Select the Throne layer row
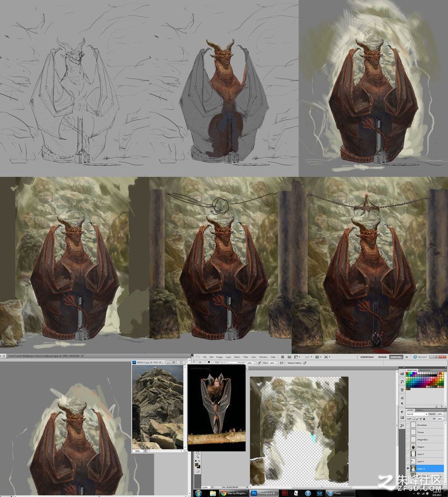The height and width of the screenshot is (497, 448). [425, 432]
